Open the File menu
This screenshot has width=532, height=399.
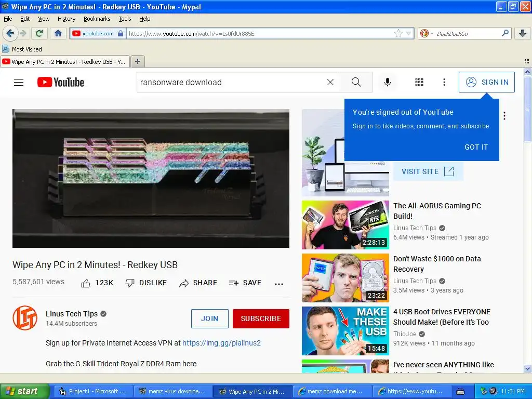[8, 19]
